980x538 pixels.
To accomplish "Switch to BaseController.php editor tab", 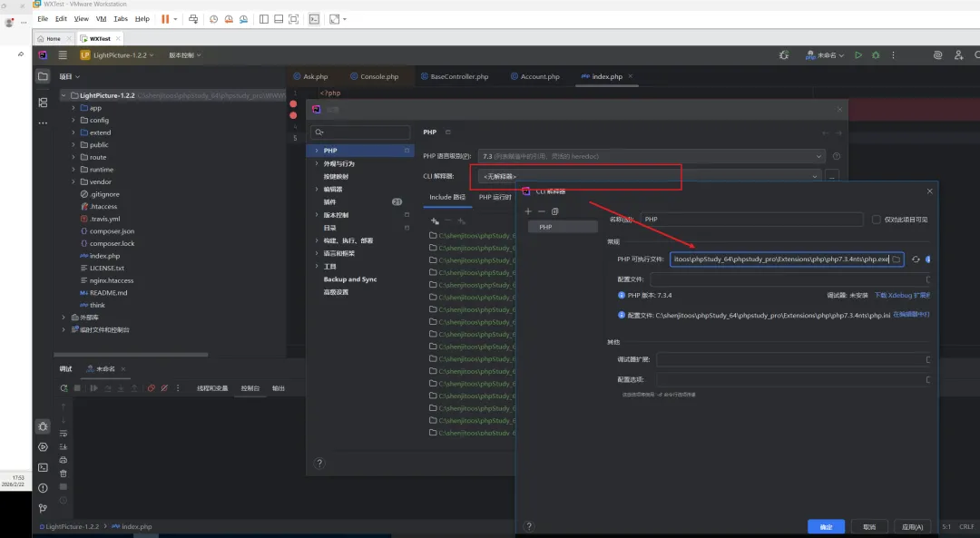I will 455,76.
